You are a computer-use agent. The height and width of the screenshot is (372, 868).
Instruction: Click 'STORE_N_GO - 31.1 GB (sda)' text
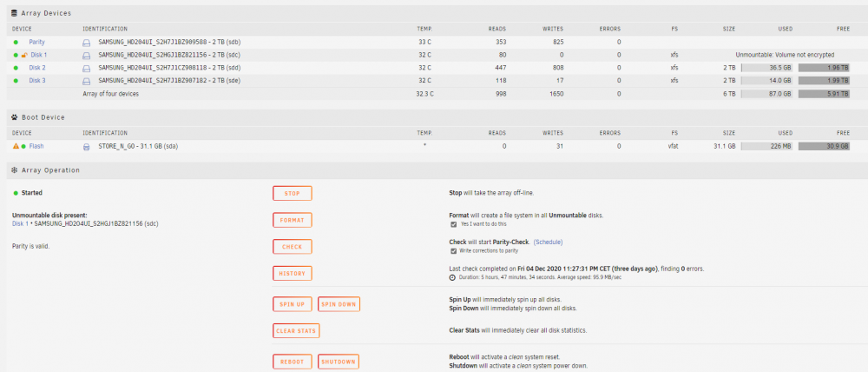point(138,146)
